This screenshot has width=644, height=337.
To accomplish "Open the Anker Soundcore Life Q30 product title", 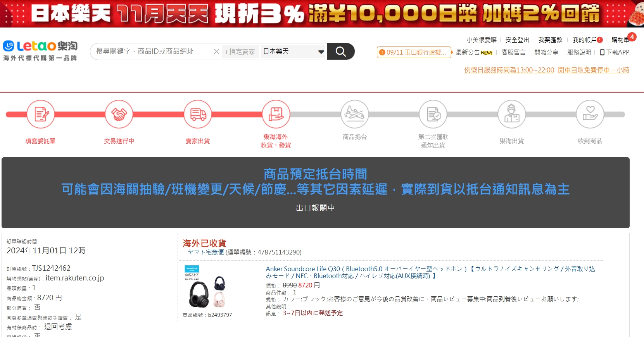I will 430,272.
